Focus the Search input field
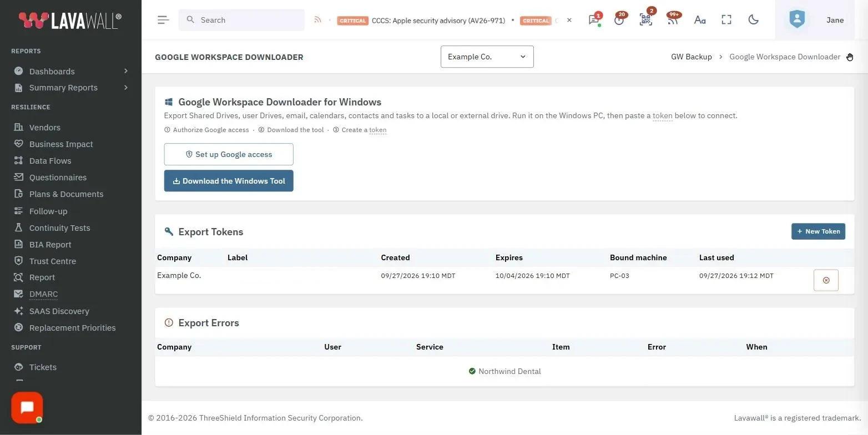The image size is (868, 435). click(x=241, y=20)
